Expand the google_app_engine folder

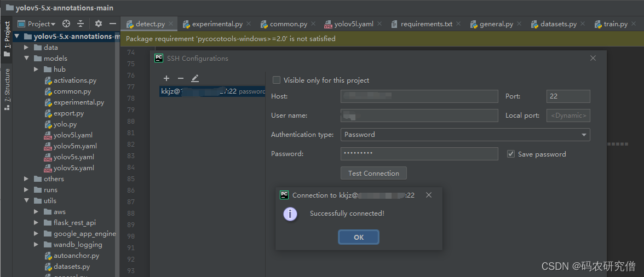(x=36, y=234)
